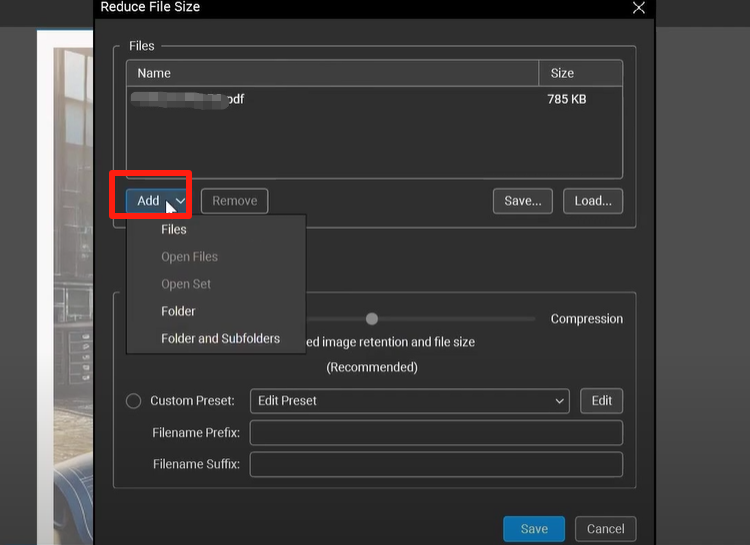The height and width of the screenshot is (545, 750).
Task: Sort the file list by Name column
Action: tap(330, 73)
